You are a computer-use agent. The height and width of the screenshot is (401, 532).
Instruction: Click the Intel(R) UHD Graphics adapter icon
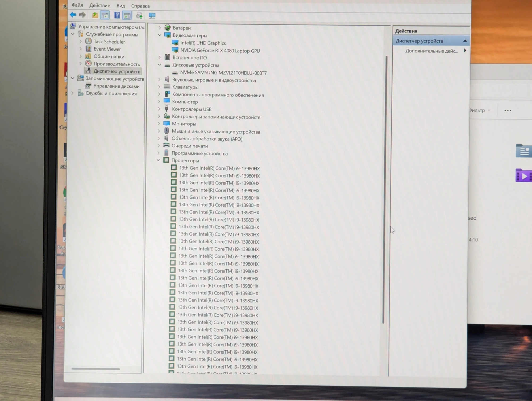pyautogui.click(x=175, y=43)
